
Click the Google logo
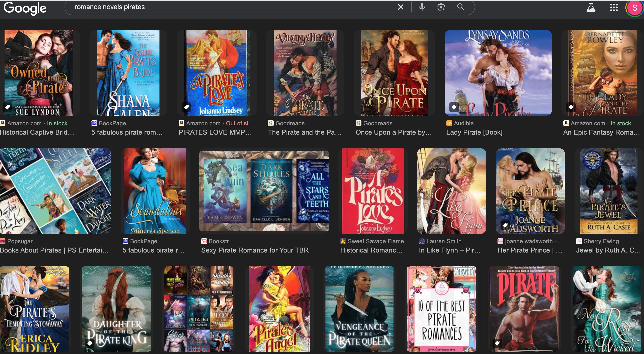point(25,8)
